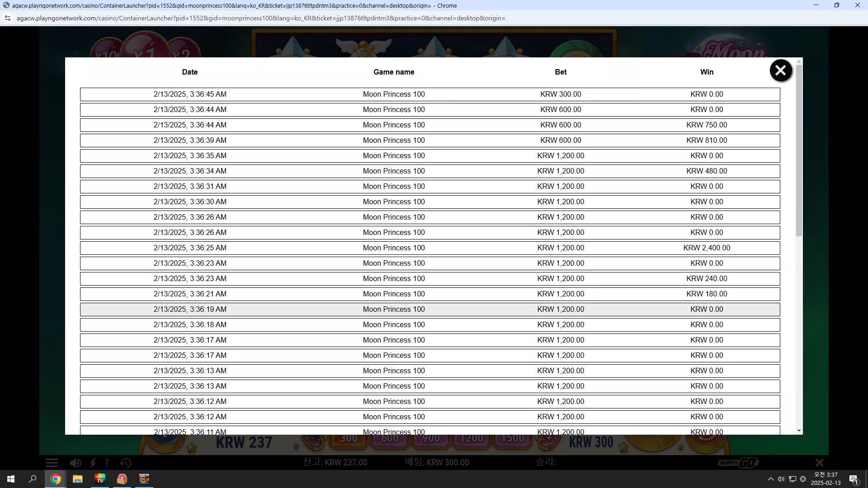Open the game history clock icon
This screenshot has height=488, width=868.
[x=126, y=463]
